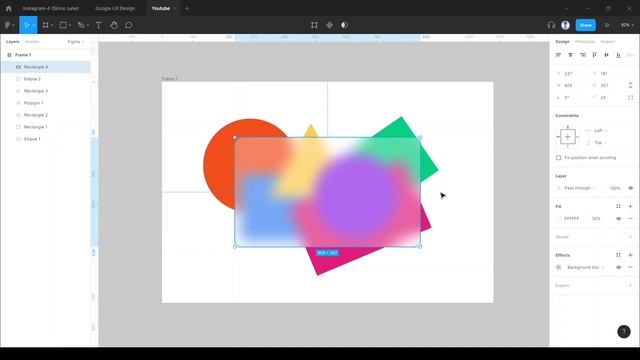Open Fill styles four-dot icon
This screenshot has width=640, height=360.
[618, 207]
